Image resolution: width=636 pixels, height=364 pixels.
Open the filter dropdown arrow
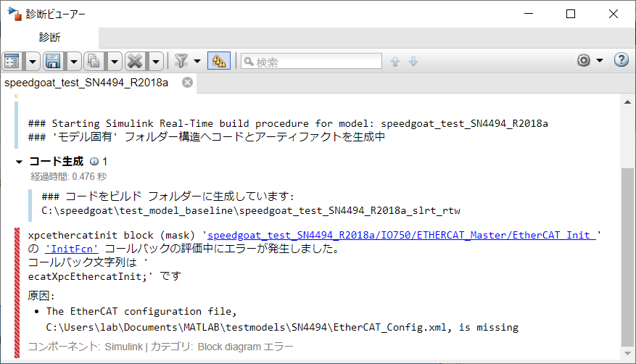197,62
